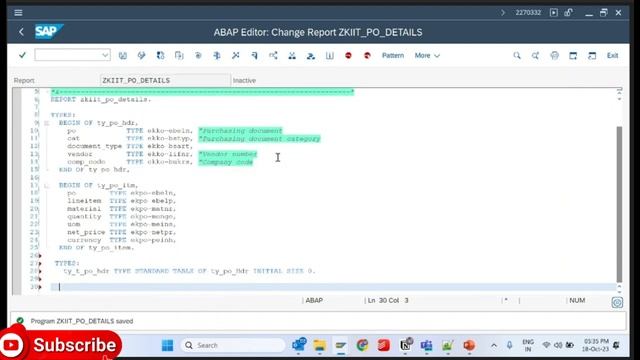The height and width of the screenshot is (360, 640).
Task: Set external breakpoint red icon
Action: pyautogui.click(x=367, y=56)
